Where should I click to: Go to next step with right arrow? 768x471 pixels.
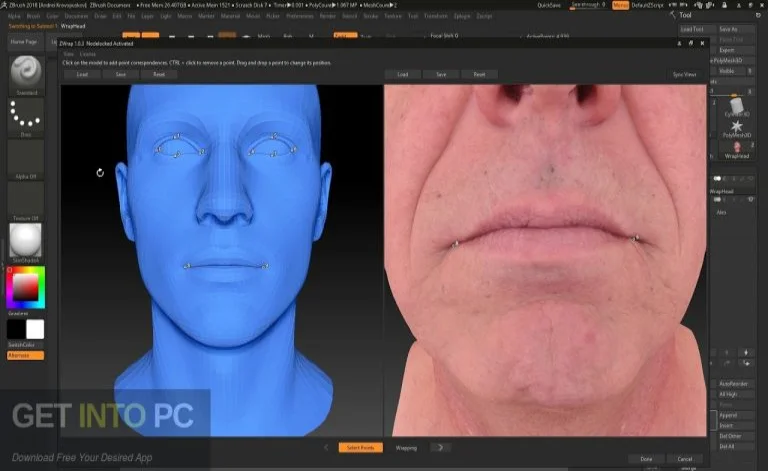click(437, 448)
